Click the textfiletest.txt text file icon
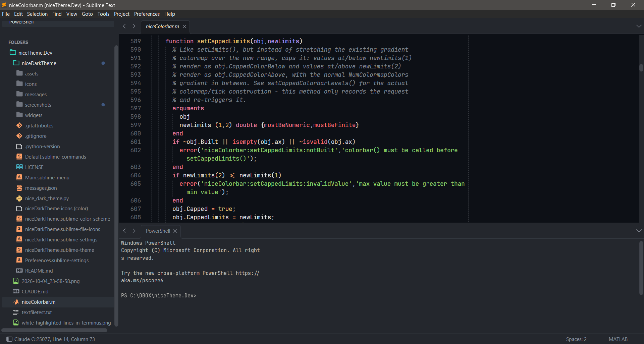The width and height of the screenshot is (644, 344). (16, 312)
